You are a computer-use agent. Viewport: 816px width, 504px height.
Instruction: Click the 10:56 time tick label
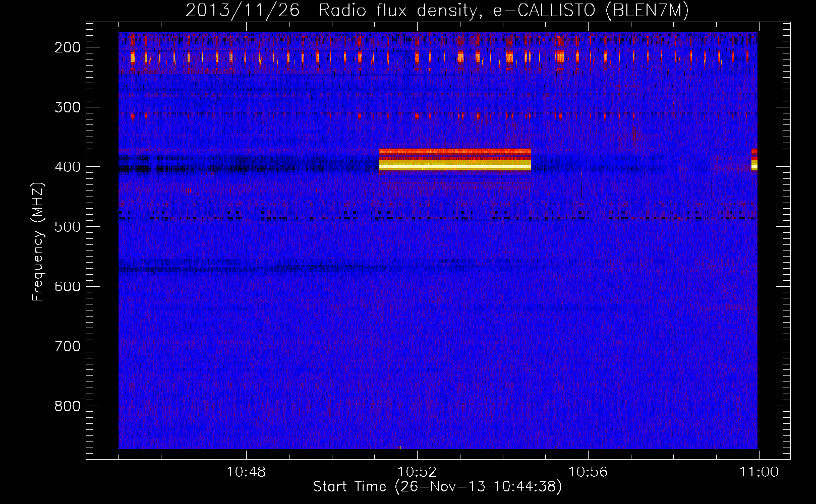pos(588,472)
